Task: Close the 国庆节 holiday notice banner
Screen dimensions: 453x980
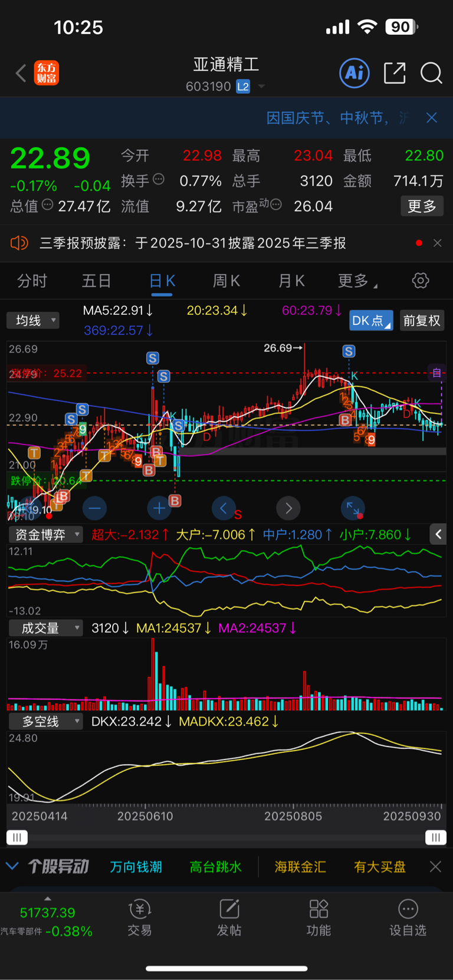Action: pyautogui.click(x=432, y=118)
